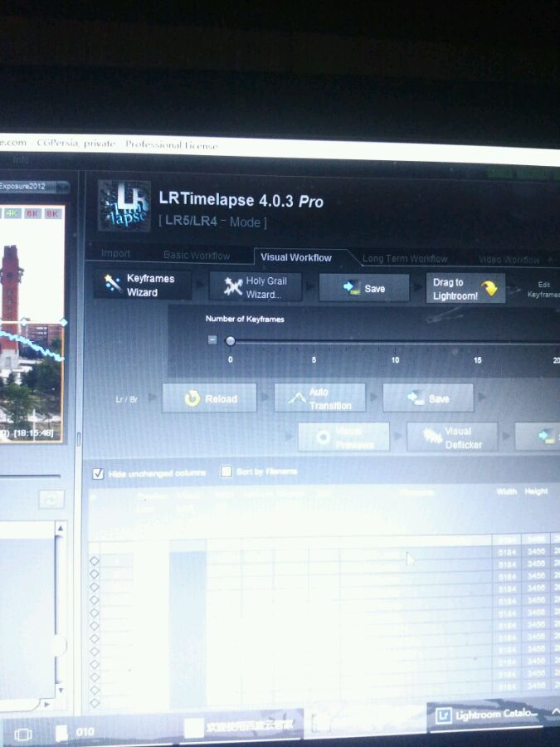Run Auto Transition
Viewport: 560px width, 747px height.
click(320, 398)
